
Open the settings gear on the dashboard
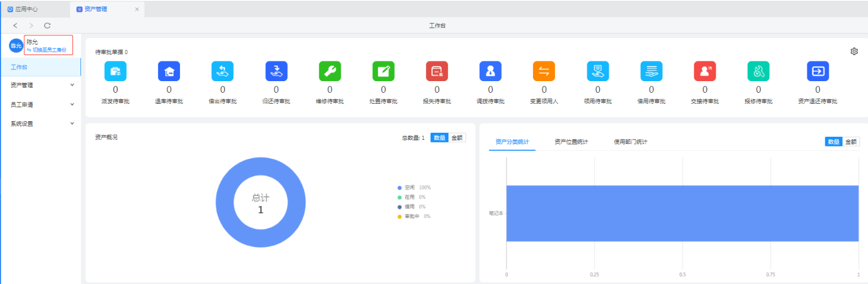pyautogui.click(x=854, y=52)
